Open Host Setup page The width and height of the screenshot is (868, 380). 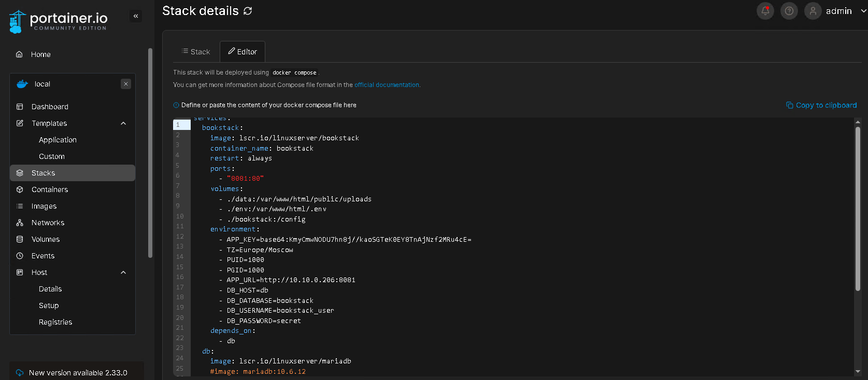[x=49, y=305]
